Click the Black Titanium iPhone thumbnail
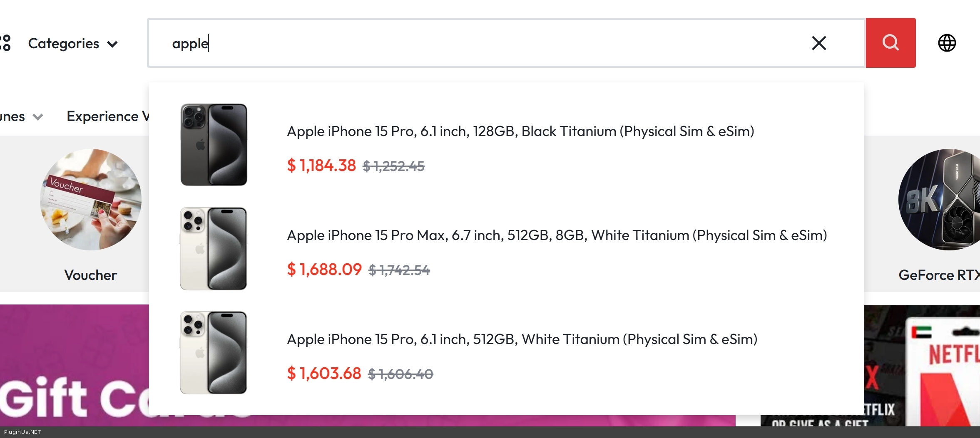 pos(214,144)
